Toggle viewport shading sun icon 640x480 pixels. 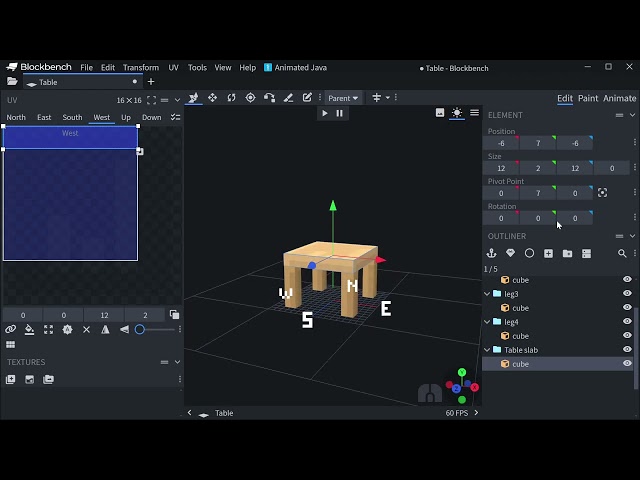click(x=457, y=113)
